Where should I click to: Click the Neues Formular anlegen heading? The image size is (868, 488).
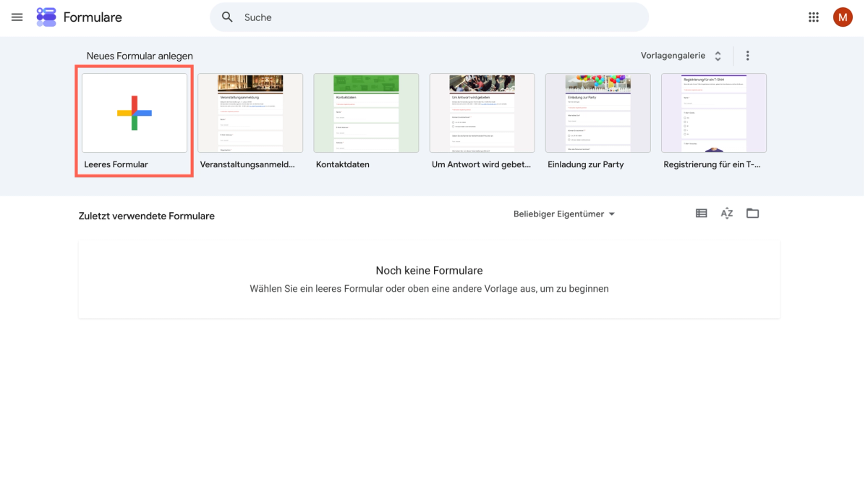tap(140, 56)
